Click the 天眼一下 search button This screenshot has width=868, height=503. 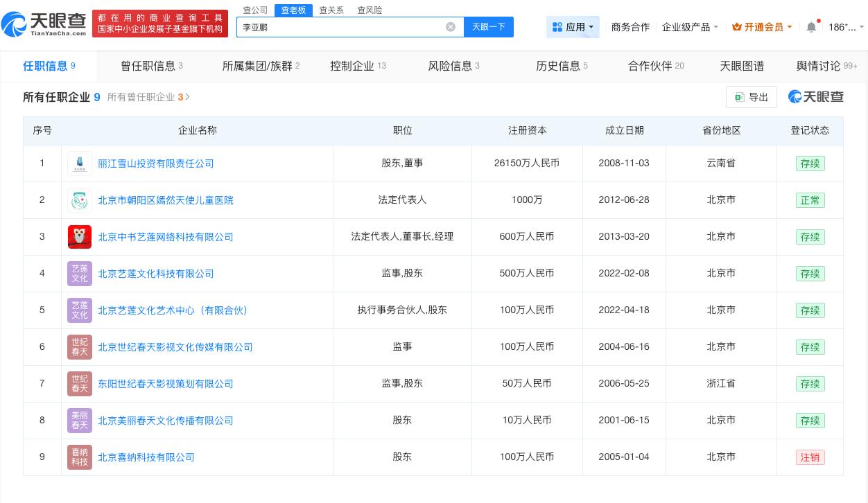click(489, 27)
